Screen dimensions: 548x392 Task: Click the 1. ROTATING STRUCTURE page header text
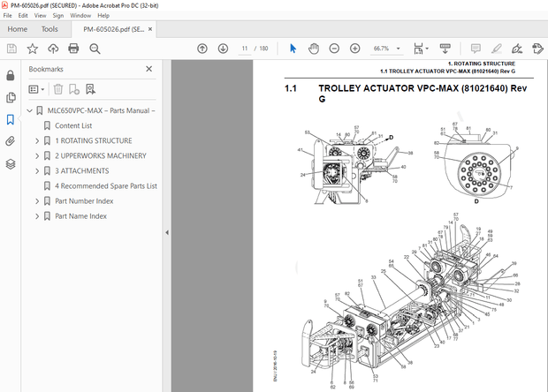482,64
